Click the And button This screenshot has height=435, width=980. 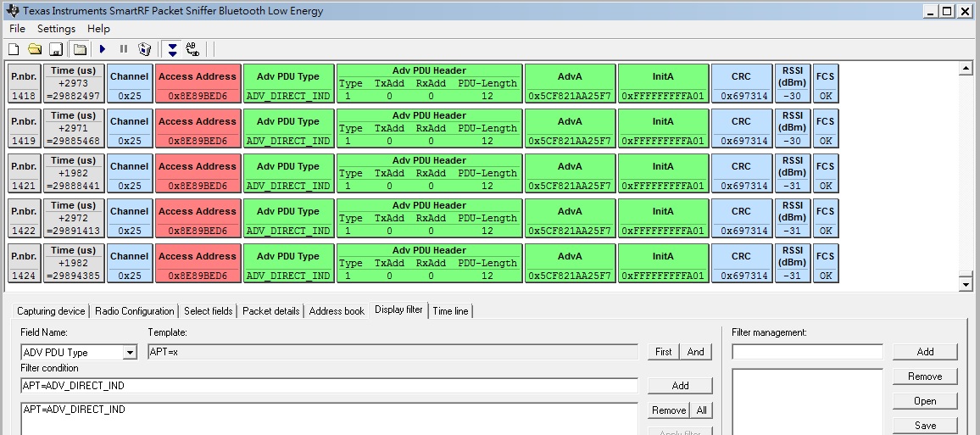pyautogui.click(x=696, y=352)
